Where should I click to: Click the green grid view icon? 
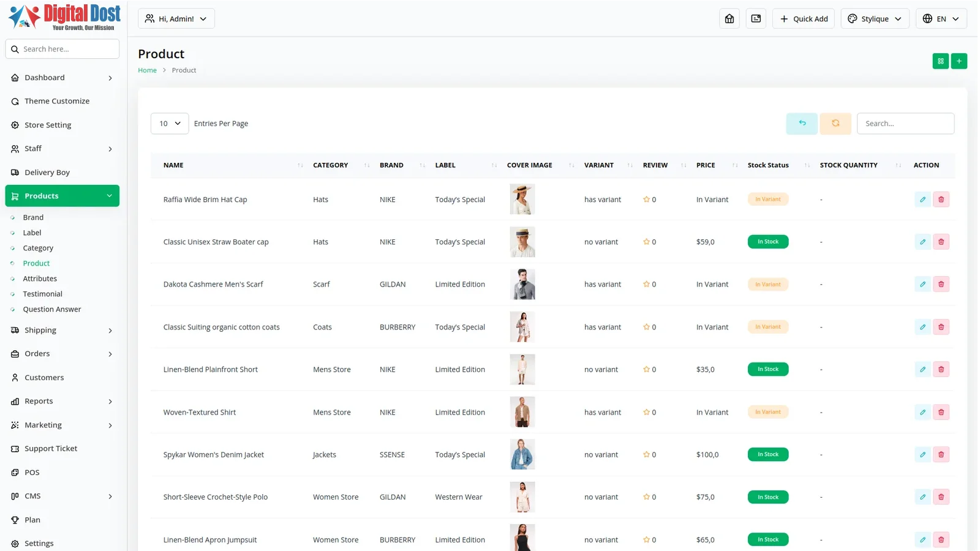point(940,61)
